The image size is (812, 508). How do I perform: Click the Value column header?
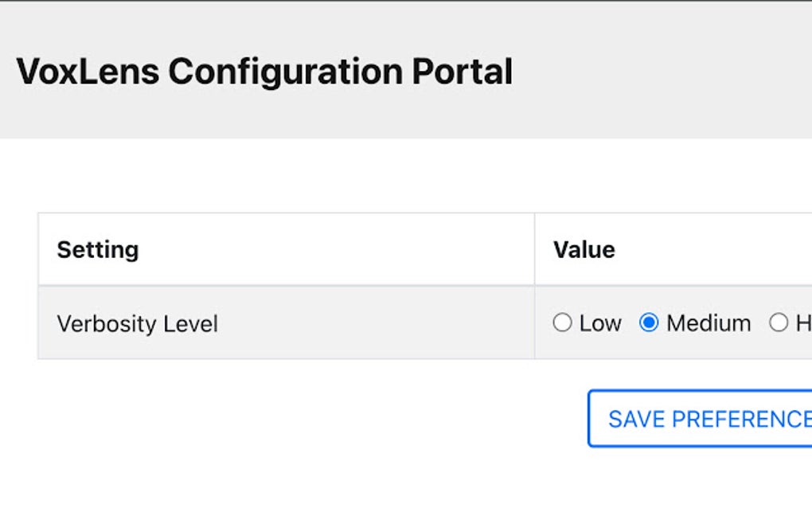point(584,250)
